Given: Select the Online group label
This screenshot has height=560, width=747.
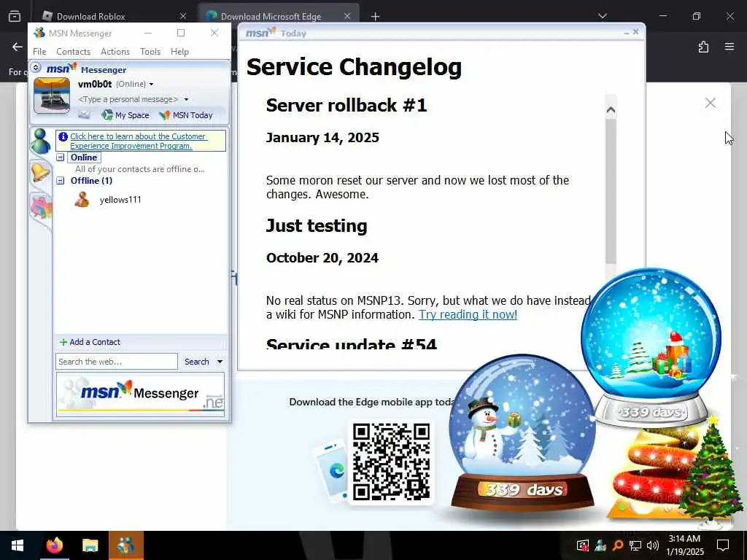Looking at the screenshot, I should [84, 157].
